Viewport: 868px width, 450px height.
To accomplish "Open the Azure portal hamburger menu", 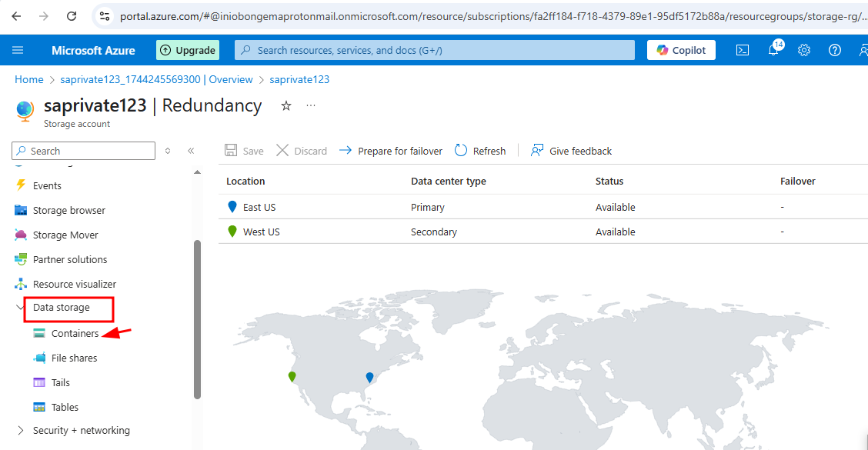I will pyautogui.click(x=18, y=50).
